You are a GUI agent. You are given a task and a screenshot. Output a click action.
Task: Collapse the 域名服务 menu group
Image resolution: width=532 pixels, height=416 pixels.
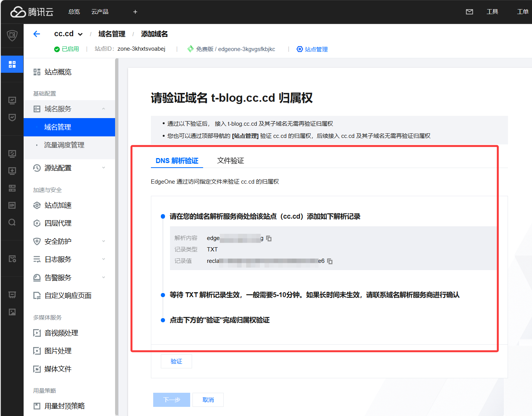coord(103,109)
